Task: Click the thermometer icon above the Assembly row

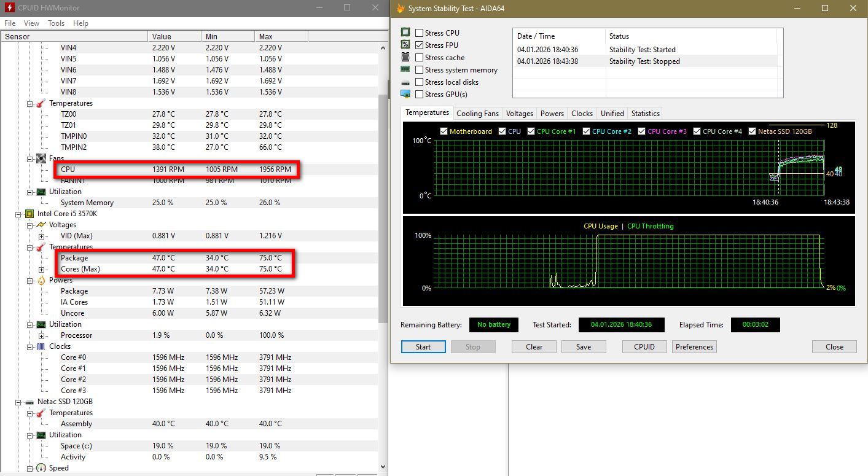Action: [41, 413]
